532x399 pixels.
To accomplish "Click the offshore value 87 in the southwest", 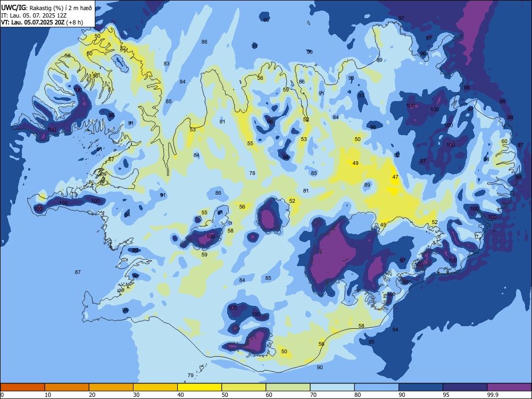I will 78,272.
